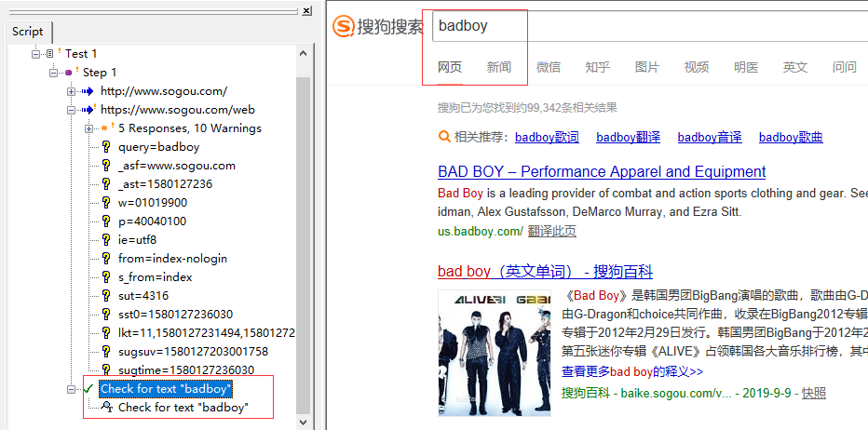Click the question mark icon beside ie=utf8
The image size is (868, 430).
(106, 239)
